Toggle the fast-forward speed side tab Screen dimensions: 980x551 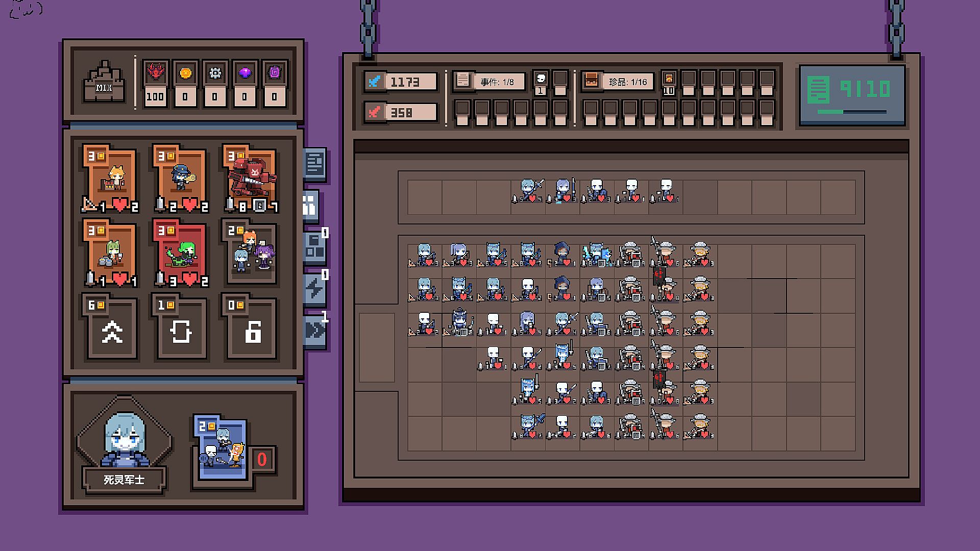pyautogui.click(x=314, y=331)
